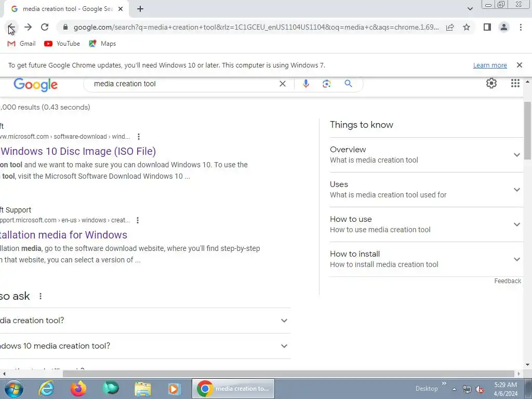Click the Desktop toolbar label in the taskbar
532x399 pixels.
(427, 389)
